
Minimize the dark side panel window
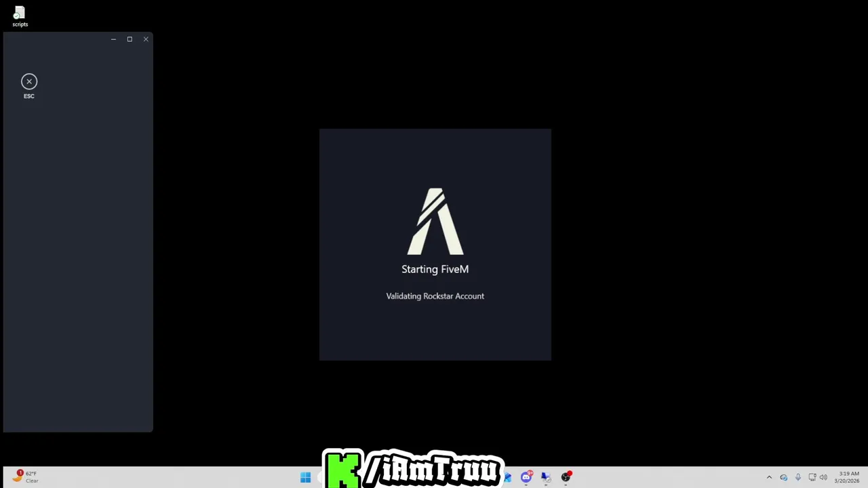pyautogui.click(x=113, y=39)
